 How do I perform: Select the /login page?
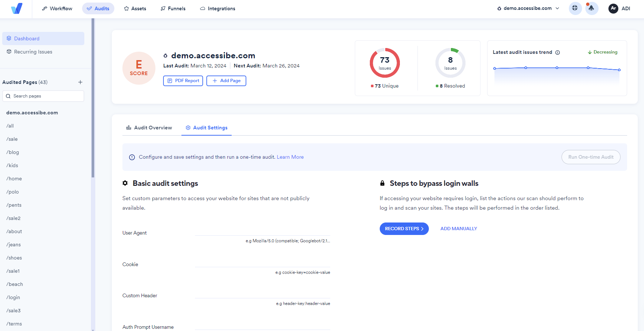13,297
